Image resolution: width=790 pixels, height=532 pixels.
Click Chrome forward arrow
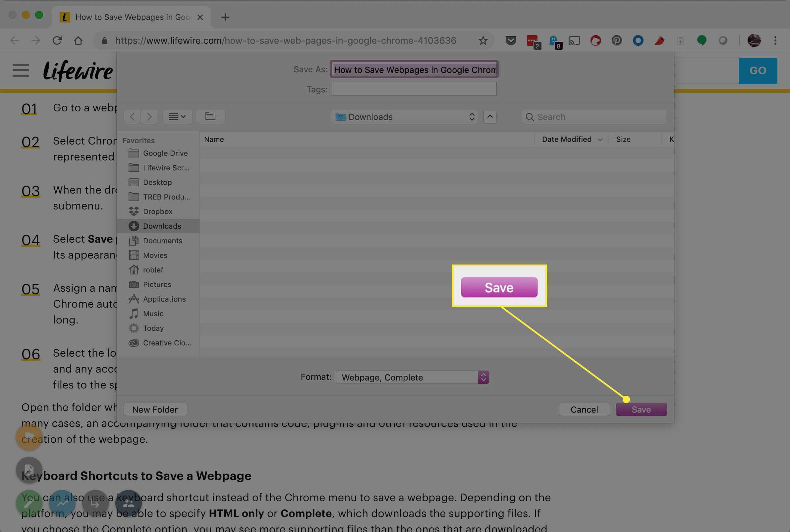[35, 41]
